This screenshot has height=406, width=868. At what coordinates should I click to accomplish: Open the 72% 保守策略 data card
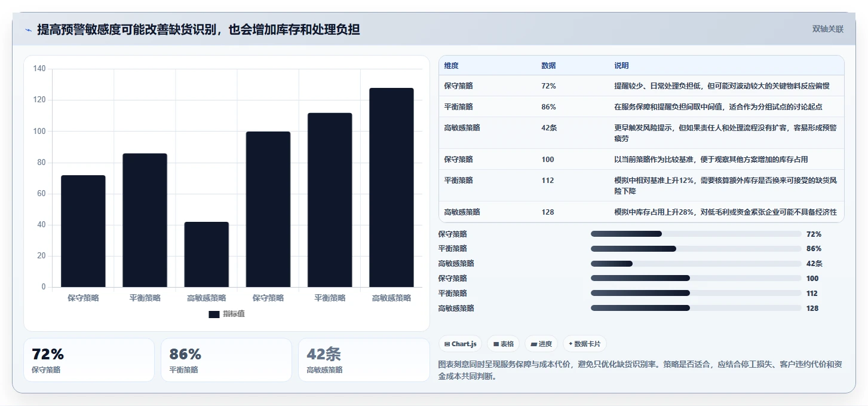coord(89,360)
